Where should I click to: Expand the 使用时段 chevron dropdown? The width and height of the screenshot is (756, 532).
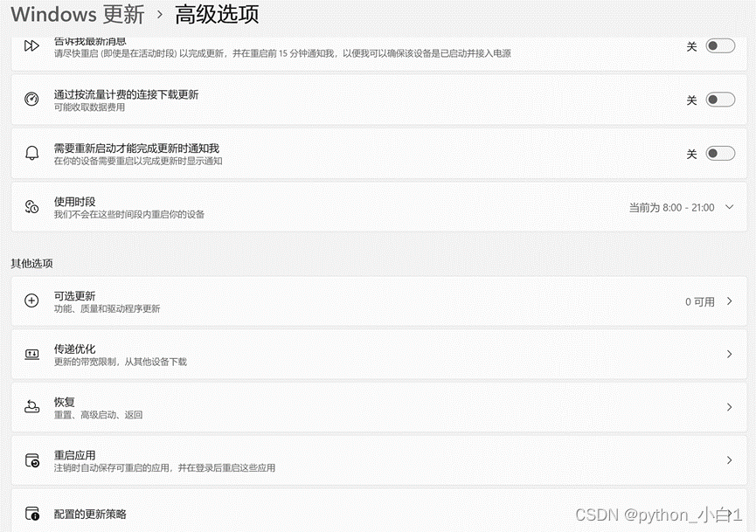click(x=730, y=207)
